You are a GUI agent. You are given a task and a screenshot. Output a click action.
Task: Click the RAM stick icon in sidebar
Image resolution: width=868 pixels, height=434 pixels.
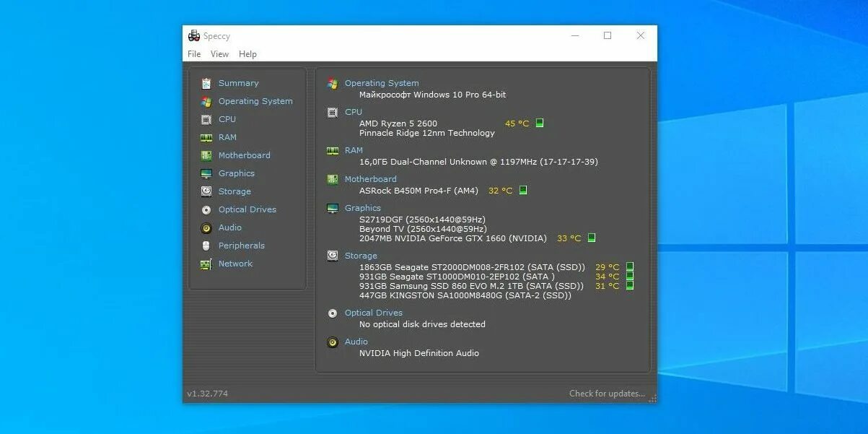206,137
